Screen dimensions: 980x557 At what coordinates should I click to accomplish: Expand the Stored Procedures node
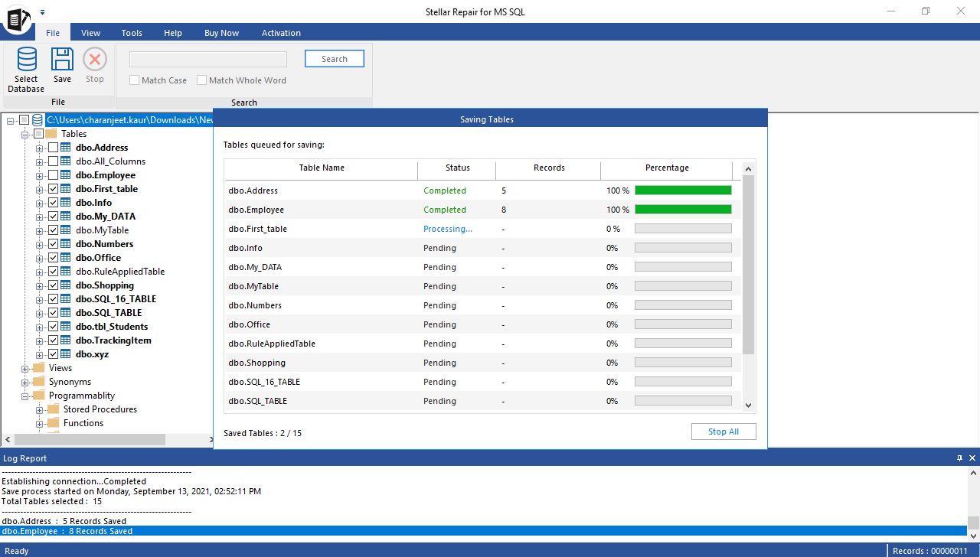pyautogui.click(x=40, y=409)
